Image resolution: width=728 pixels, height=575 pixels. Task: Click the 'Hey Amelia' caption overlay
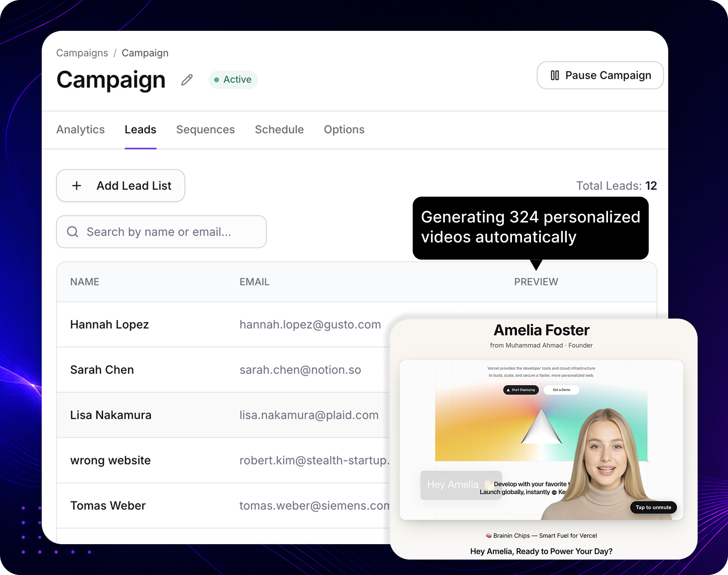coord(461,485)
